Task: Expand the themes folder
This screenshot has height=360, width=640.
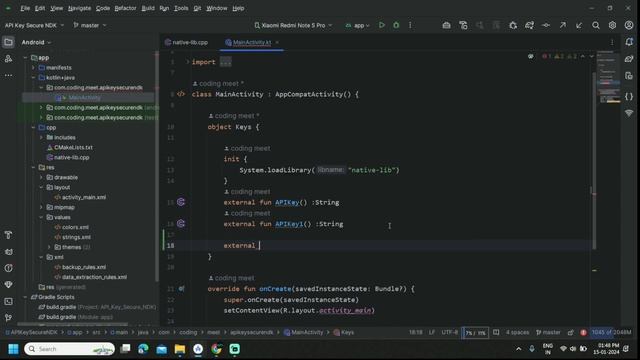Action: point(49,247)
